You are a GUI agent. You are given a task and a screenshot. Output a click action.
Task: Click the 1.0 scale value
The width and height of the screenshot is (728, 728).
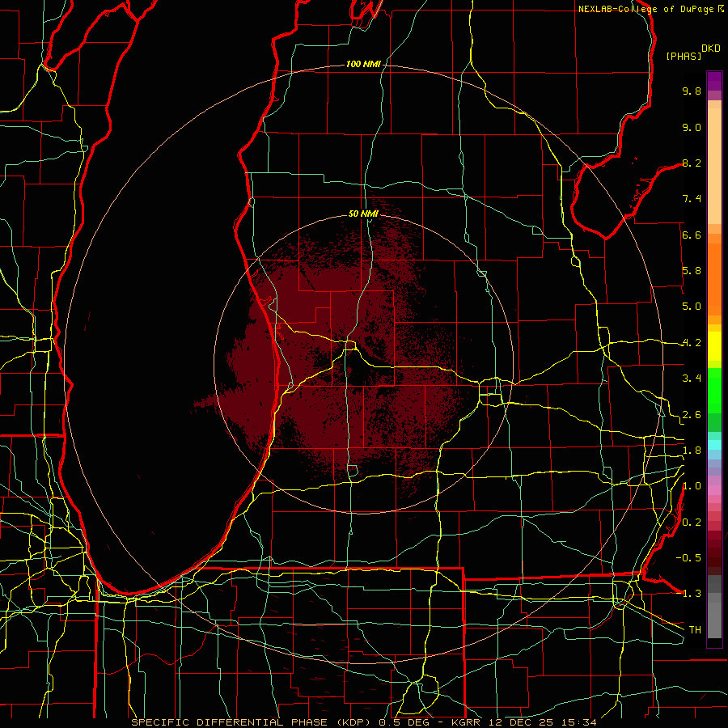click(692, 486)
